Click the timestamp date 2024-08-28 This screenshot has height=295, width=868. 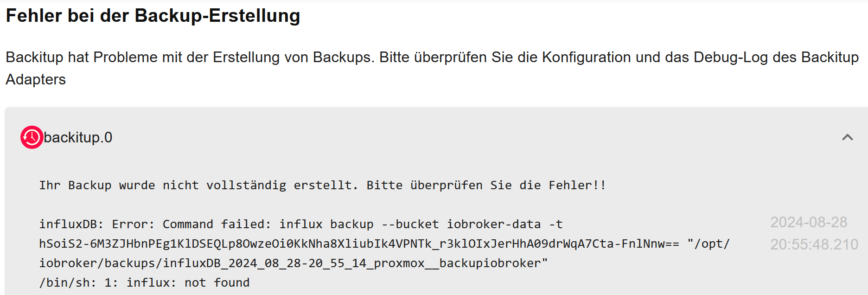click(x=809, y=222)
